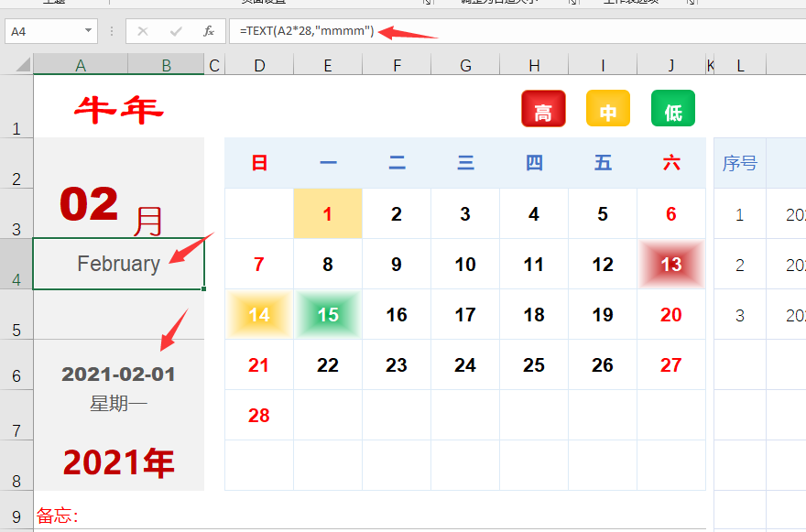The height and width of the screenshot is (532, 806).
Task: Expand the Name Box dropdown arrow
Action: (x=89, y=31)
